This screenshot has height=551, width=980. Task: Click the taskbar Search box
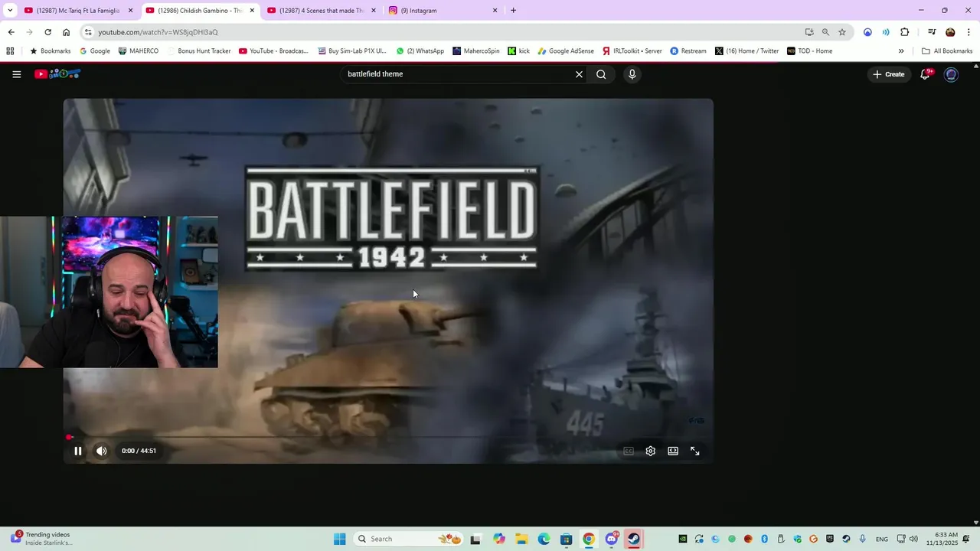[x=409, y=539]
